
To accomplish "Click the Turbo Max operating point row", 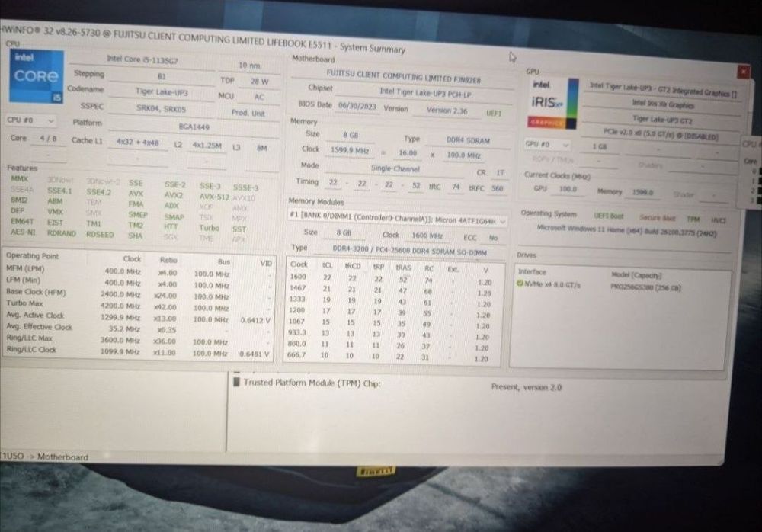I will pos(139,306).
